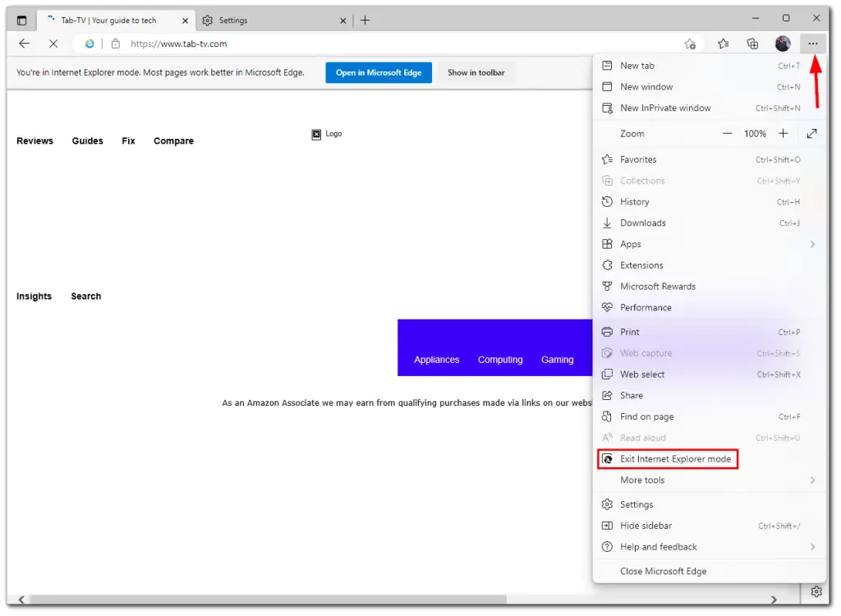Open the browser profile avatar
841x616 pixels.
782,44
